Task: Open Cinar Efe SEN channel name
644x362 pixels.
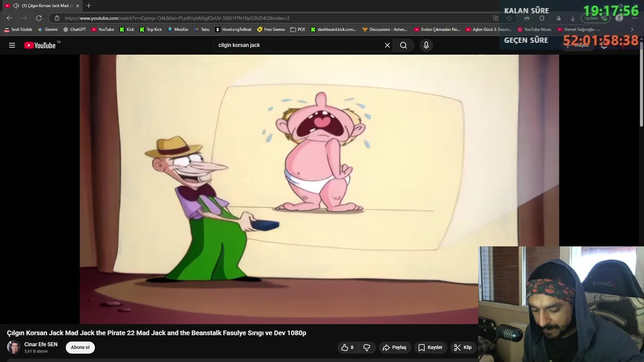Action: point(41,344)
